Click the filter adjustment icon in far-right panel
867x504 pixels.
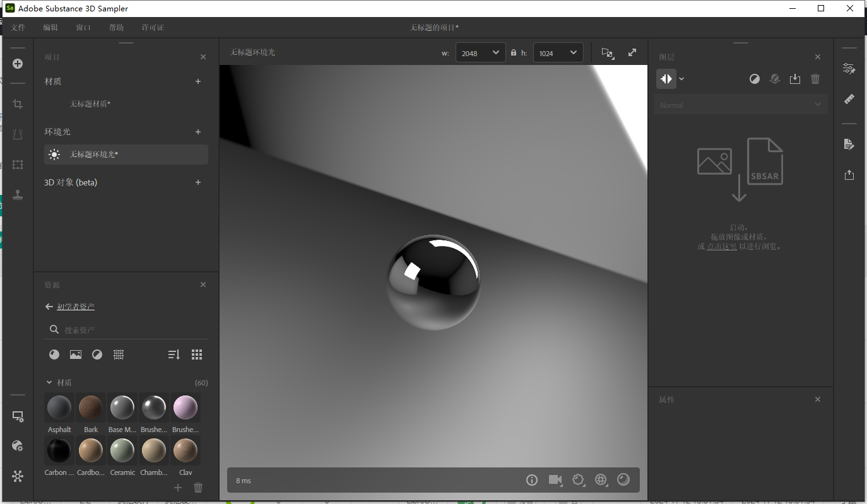tap(849, 68)
